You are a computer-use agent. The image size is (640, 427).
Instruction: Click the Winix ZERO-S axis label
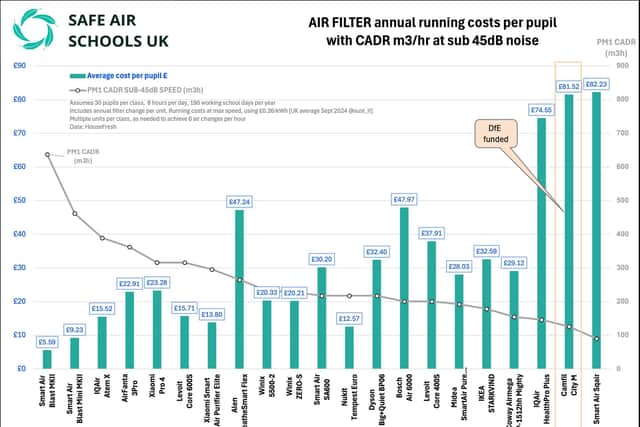click(294, 386)
